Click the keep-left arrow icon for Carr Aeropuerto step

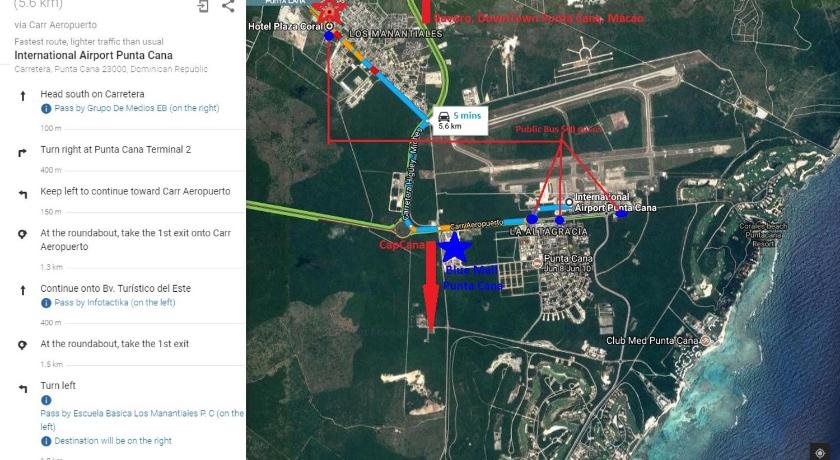coord(22,194)
